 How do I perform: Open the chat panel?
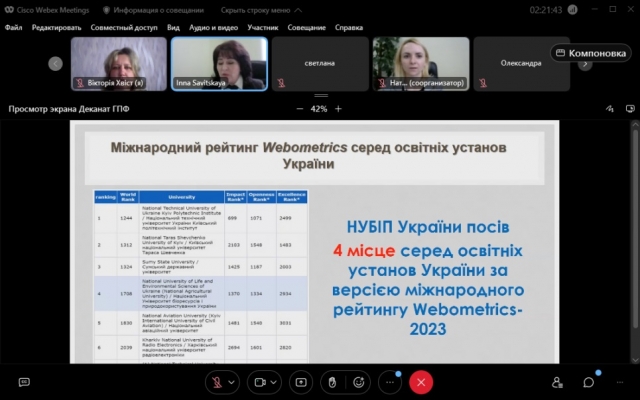[589, 382]
